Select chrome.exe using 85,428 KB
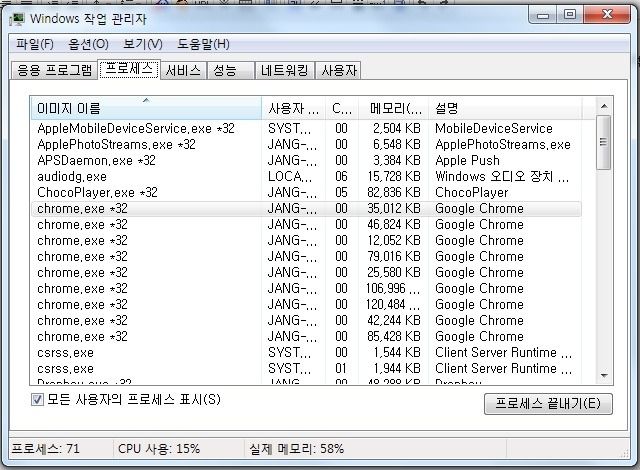 pos(306,337)
